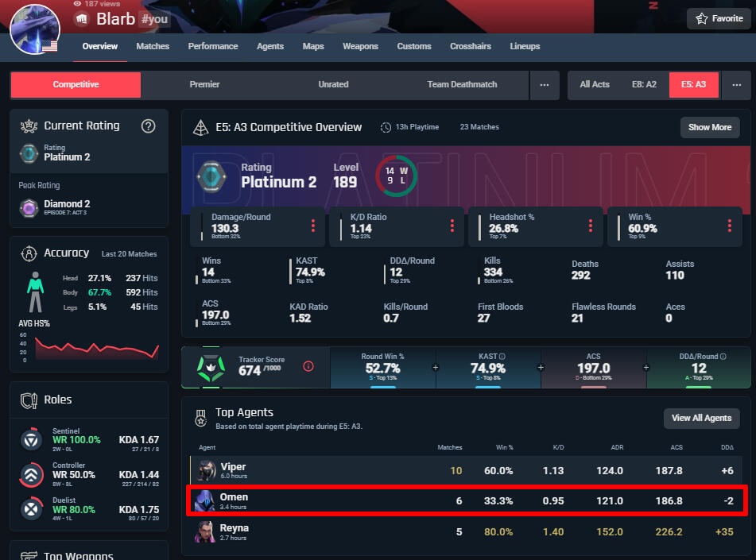Screen dimensions: 756x560
Task: Switch to the Unrated mode filter
Action: (x=333, y=84)
